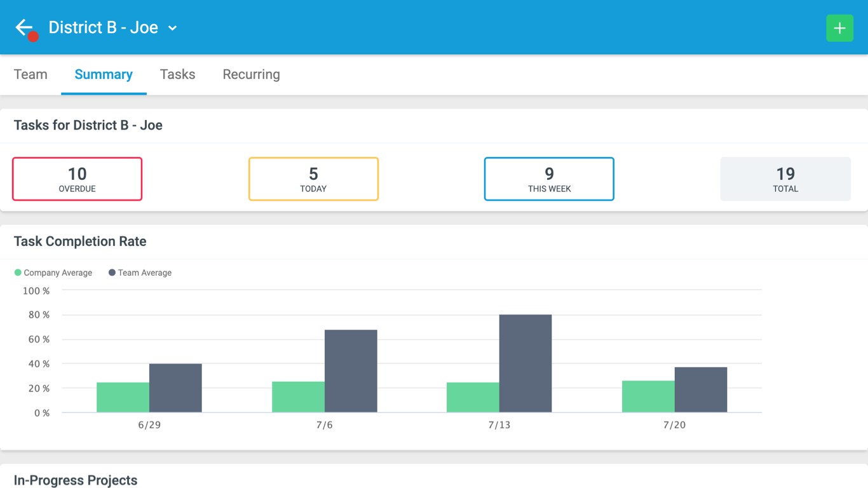This screenshot has width=868, height=488.
Task: Click the 7/13 Team Average bar
Action: 526,363
